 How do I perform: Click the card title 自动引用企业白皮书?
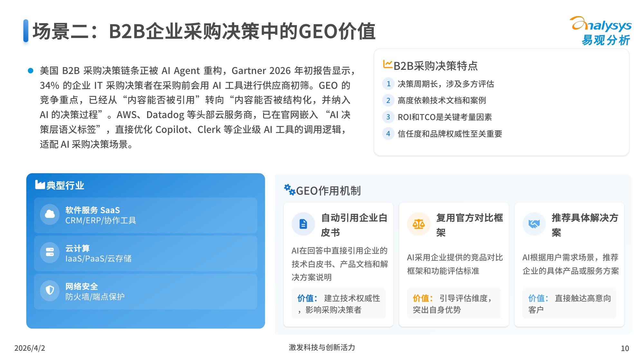coord(354,225)
